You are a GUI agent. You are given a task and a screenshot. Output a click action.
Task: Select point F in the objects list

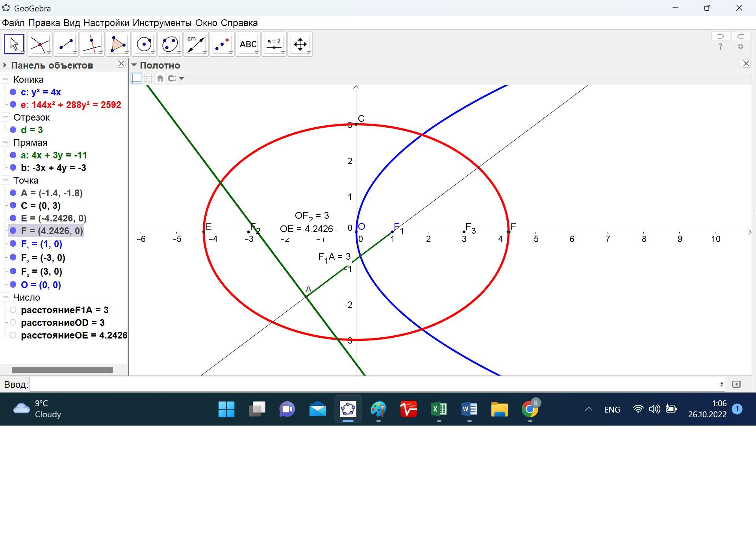click(x=52, y=231)
